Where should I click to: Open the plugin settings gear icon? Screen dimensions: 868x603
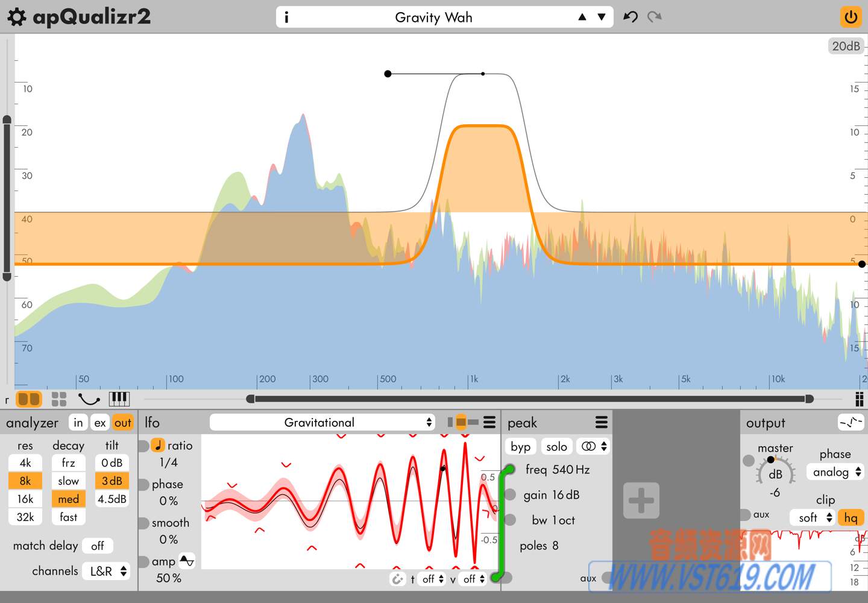pyautogui.click(x=16, y=17)
